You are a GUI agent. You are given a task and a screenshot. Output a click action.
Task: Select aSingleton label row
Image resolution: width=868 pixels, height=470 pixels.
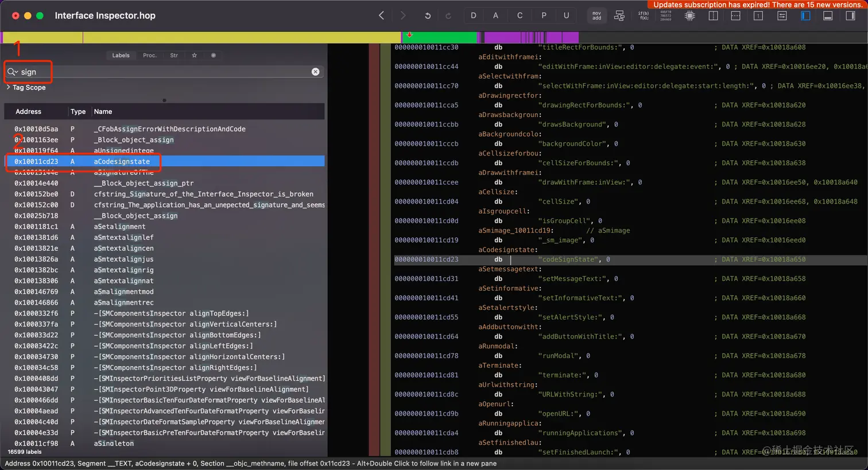tap(165, 444)
